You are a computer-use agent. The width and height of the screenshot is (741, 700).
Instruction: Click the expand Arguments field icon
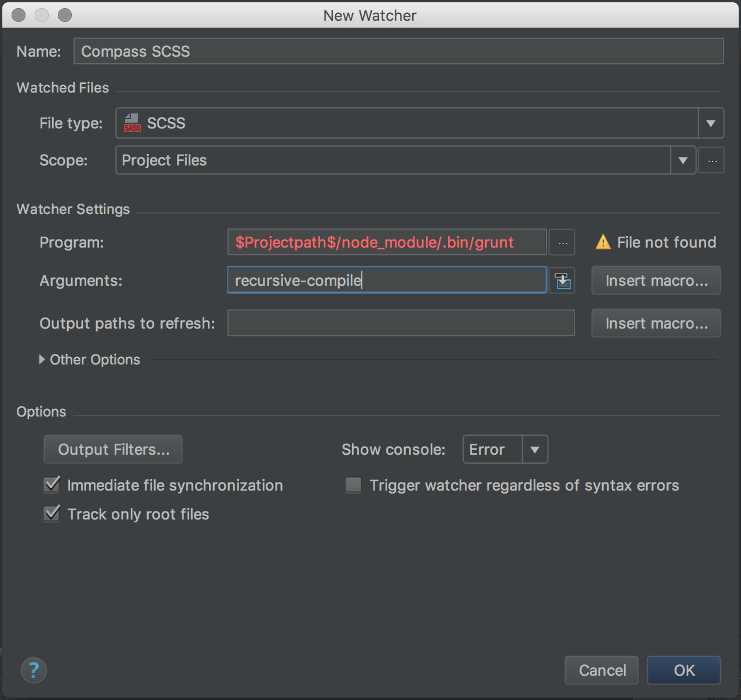coord(562,281)
